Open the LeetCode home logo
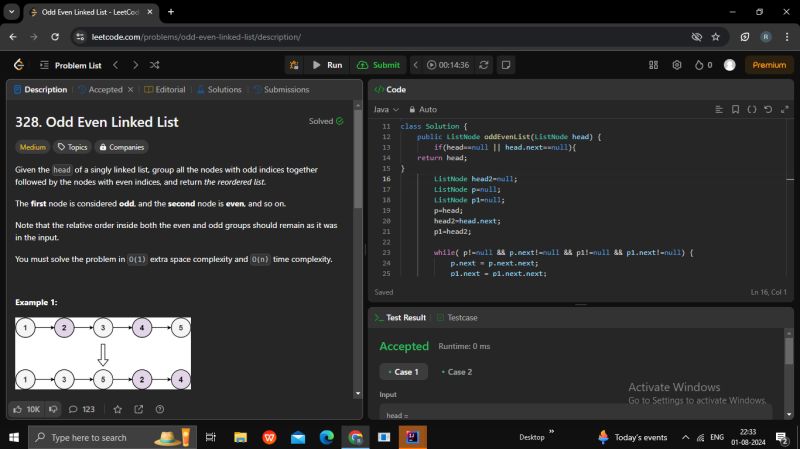This screenshot has height=449, width=800. (19, 65)
